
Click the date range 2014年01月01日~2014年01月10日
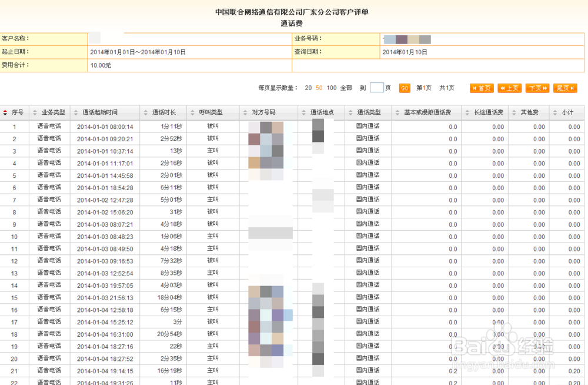pos(138,52)
